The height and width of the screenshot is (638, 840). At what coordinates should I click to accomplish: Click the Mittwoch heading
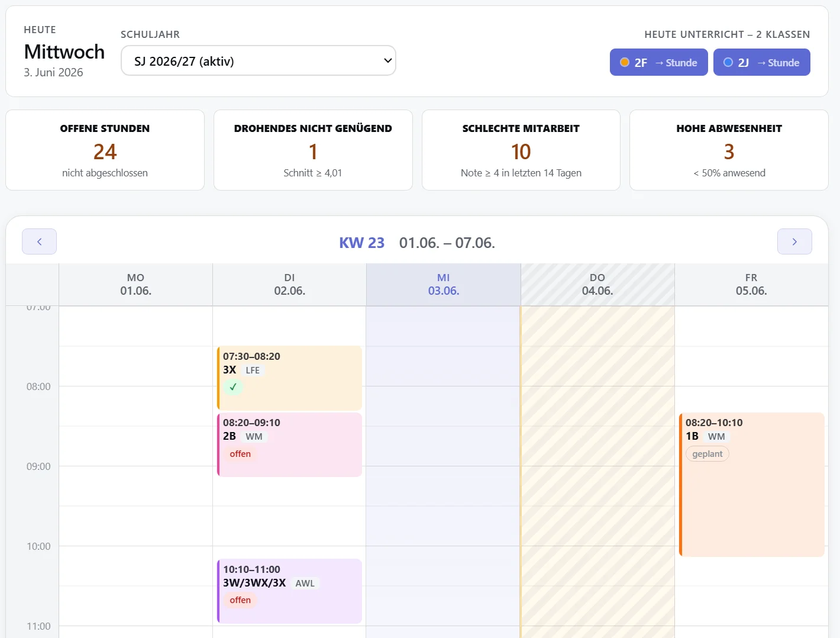64,52
